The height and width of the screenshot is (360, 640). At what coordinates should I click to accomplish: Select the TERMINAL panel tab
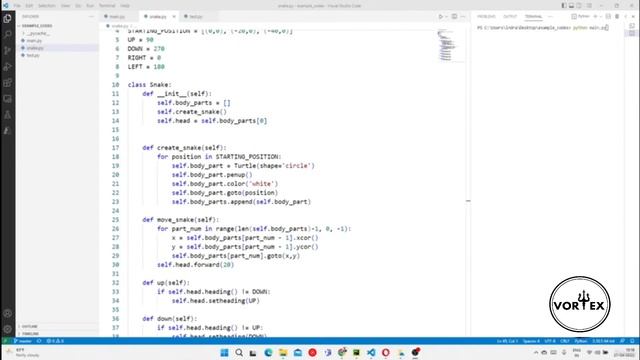(x=533, y=17)
